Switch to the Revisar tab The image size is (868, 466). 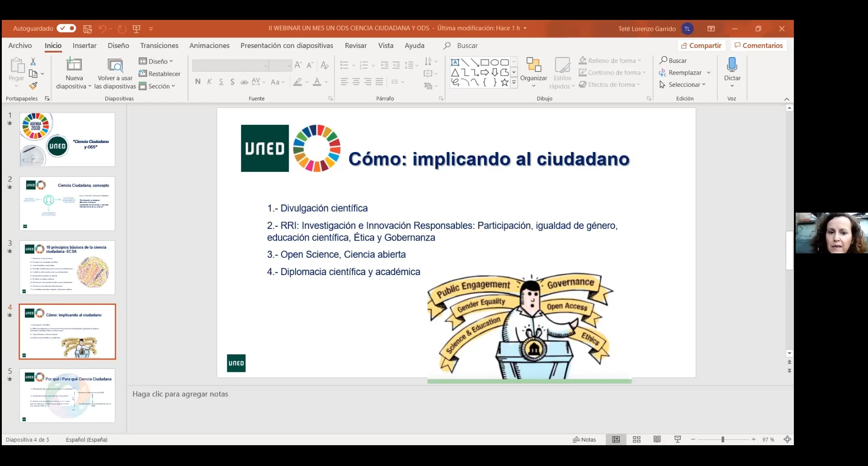356,45
